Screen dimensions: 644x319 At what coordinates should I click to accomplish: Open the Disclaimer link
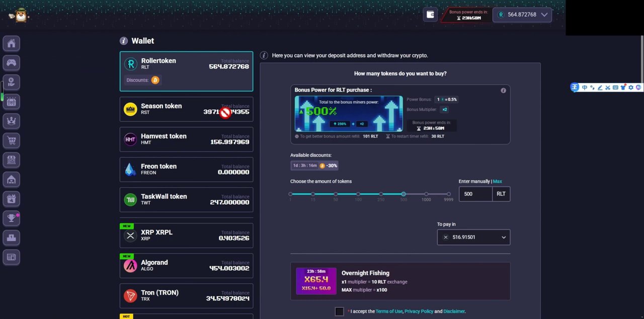pyautogui.click(x=454, y=311)
